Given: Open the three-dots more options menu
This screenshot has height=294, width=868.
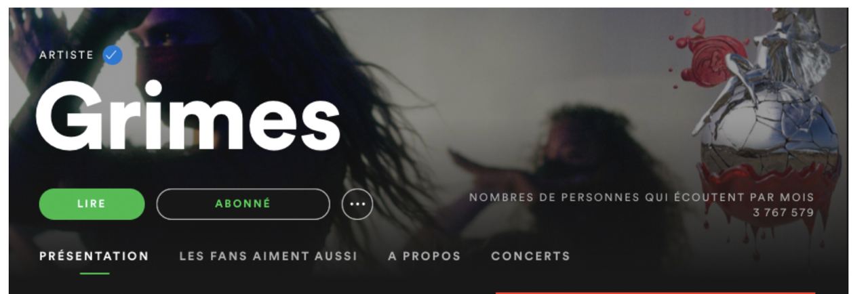Looking at the screenshot, I should (357, 204).
